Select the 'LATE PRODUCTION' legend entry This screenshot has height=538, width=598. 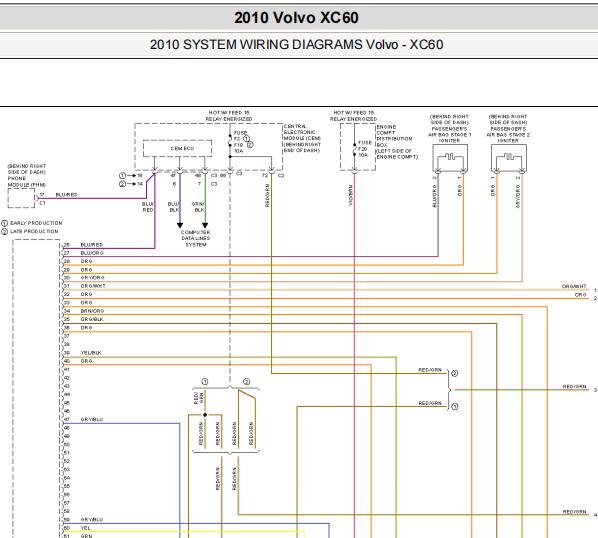[x=34, y=231]
